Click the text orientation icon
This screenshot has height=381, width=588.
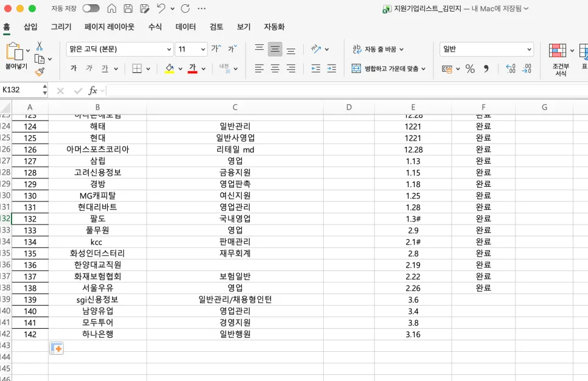(316, 49)
